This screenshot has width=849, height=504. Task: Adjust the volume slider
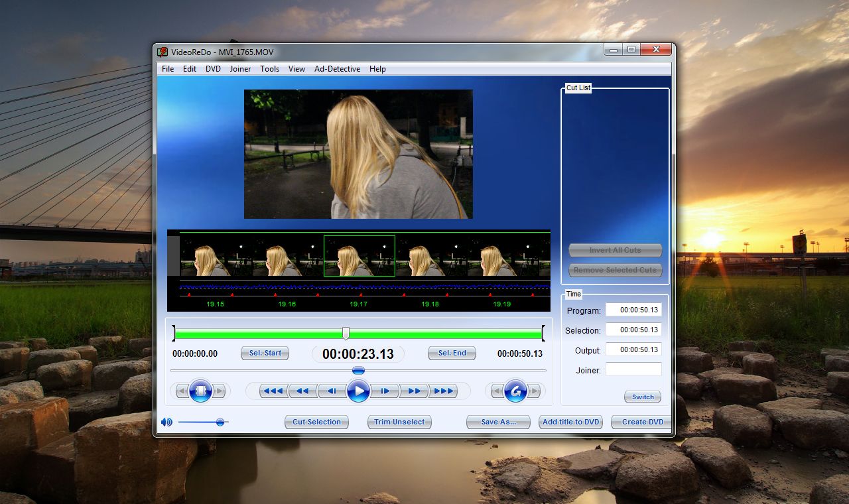[220, 422]
